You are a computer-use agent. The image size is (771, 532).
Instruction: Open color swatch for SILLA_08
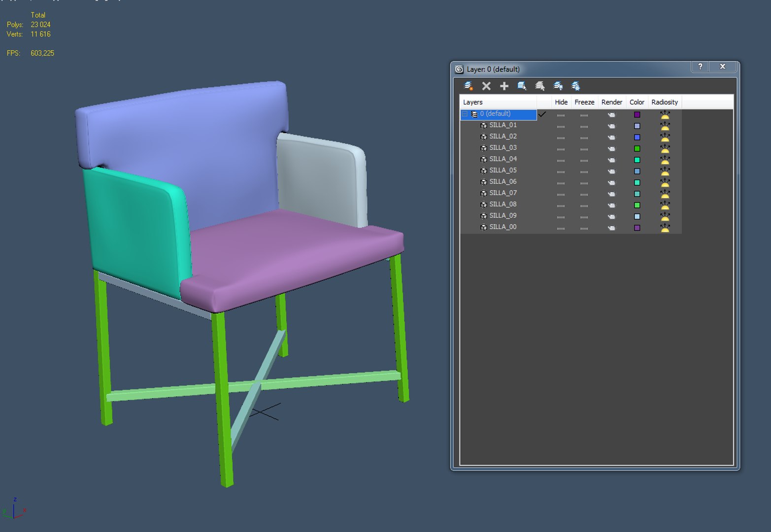[637, 205]
